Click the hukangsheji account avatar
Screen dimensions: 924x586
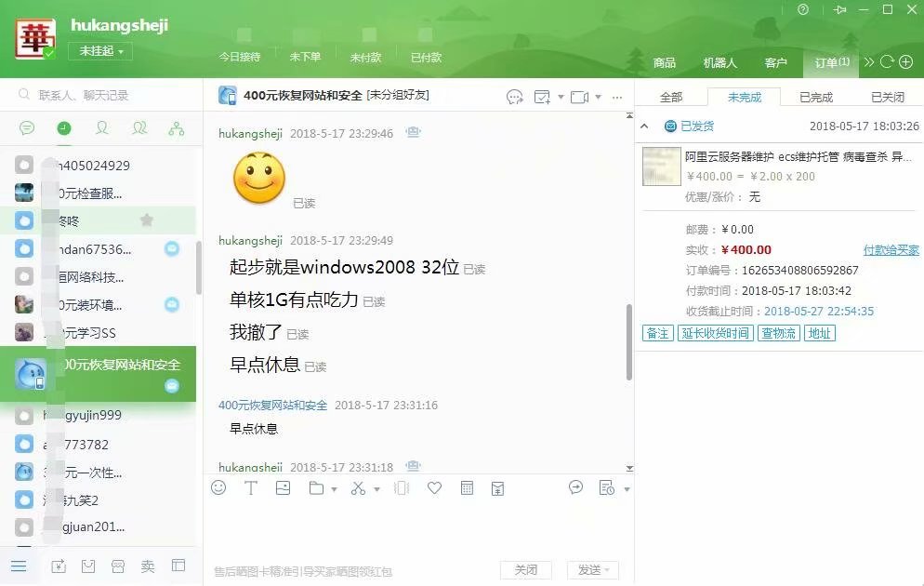(35, 38)
